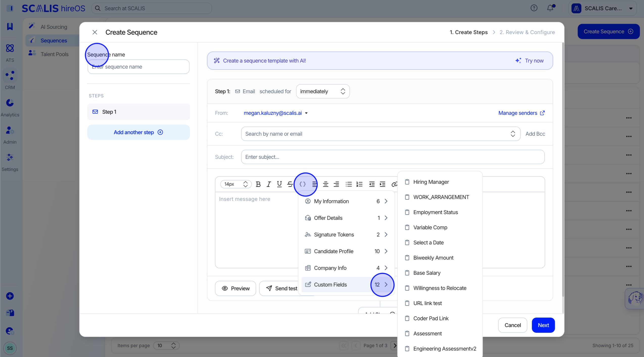The width and height of the screenshot is (644, 357).
Task: Select Biweekly Amount custom field
Action: pos(440,258)
